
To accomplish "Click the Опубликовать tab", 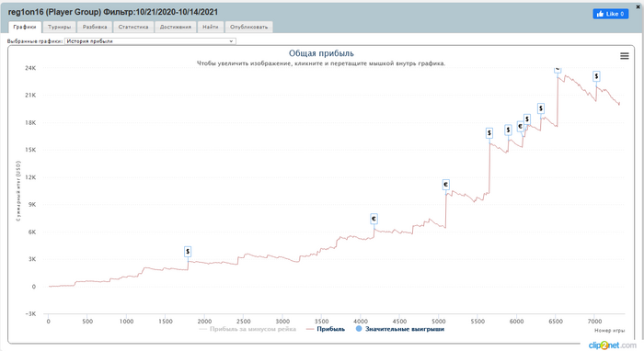I will pyautogui.click(x=249, y=27).
